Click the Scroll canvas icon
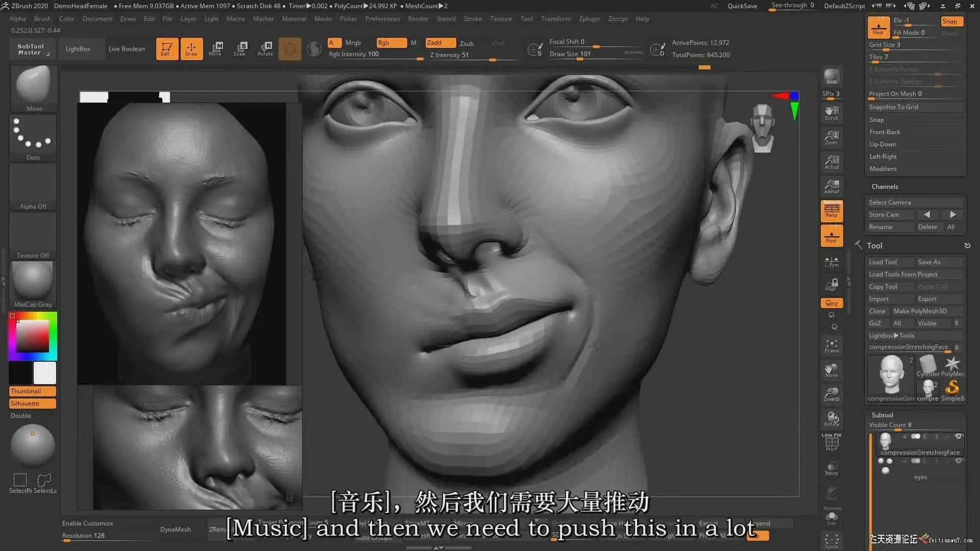980x551 pixels. pos(831,113)
